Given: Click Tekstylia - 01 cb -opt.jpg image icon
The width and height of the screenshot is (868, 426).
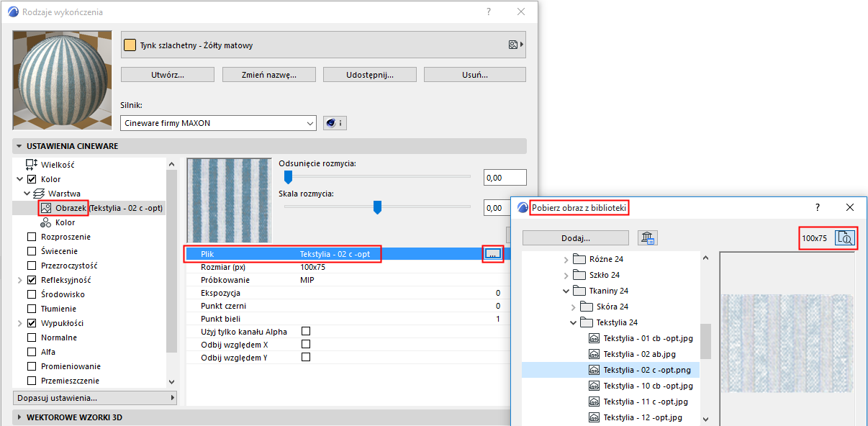Looking at the screenshot, I should click(595, 338).
